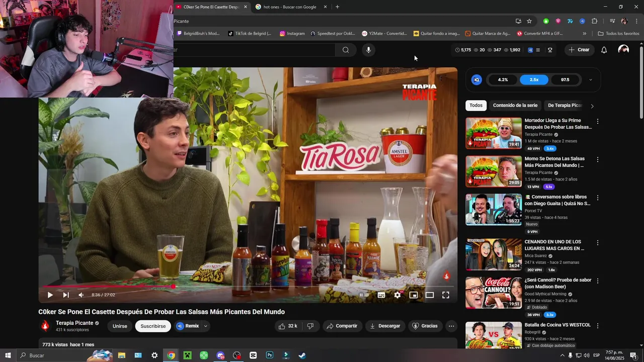The height and width of the screenshot is (362, 644).
Task: Skip to next video in player
Action: pos(66,295)
